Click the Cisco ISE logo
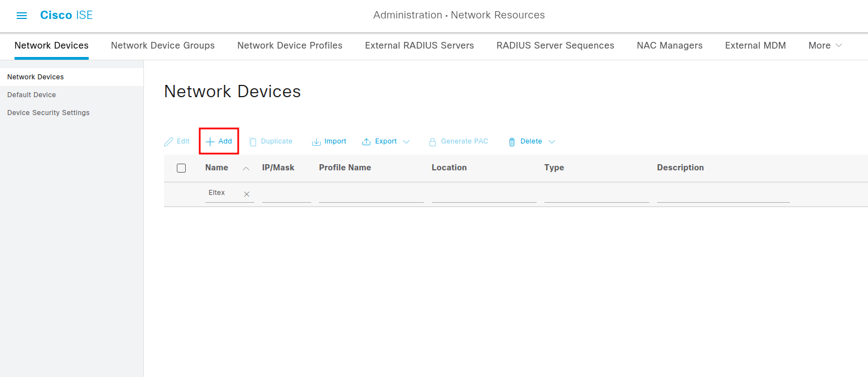 pos(66,15)
